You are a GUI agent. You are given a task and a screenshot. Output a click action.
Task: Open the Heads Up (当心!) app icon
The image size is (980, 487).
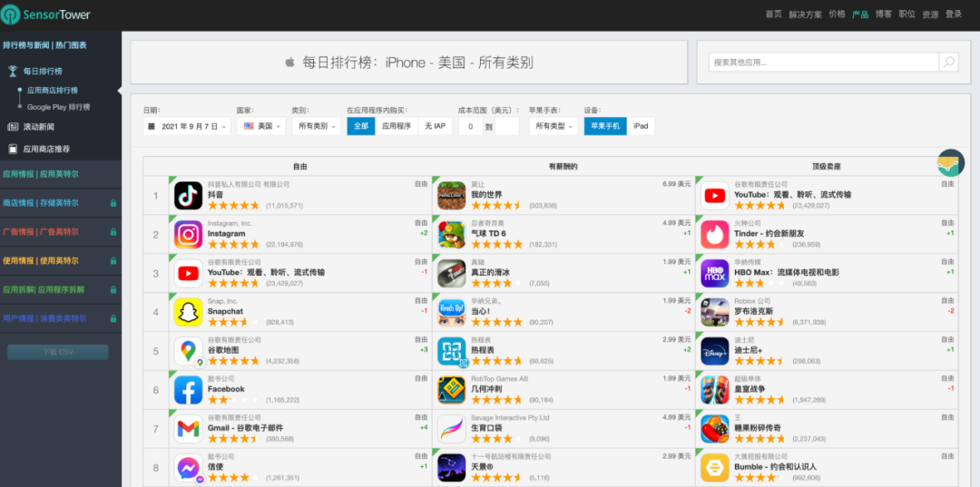click(x=451, y=312)
